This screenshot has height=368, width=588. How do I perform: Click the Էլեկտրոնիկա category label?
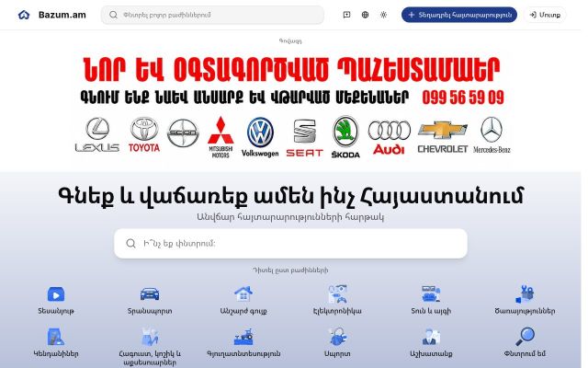[337, 311]
